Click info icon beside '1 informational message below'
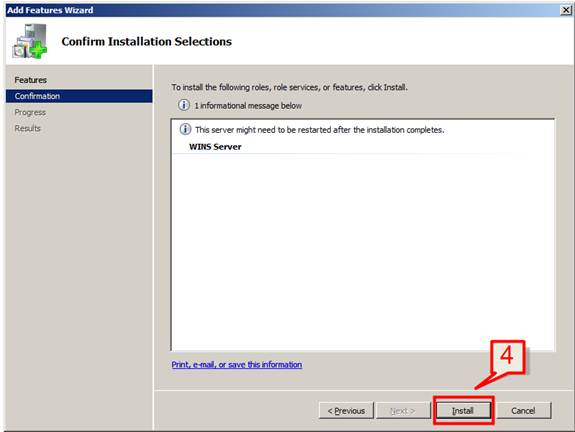Screen dimensions: 575x432 pos(184,105)
